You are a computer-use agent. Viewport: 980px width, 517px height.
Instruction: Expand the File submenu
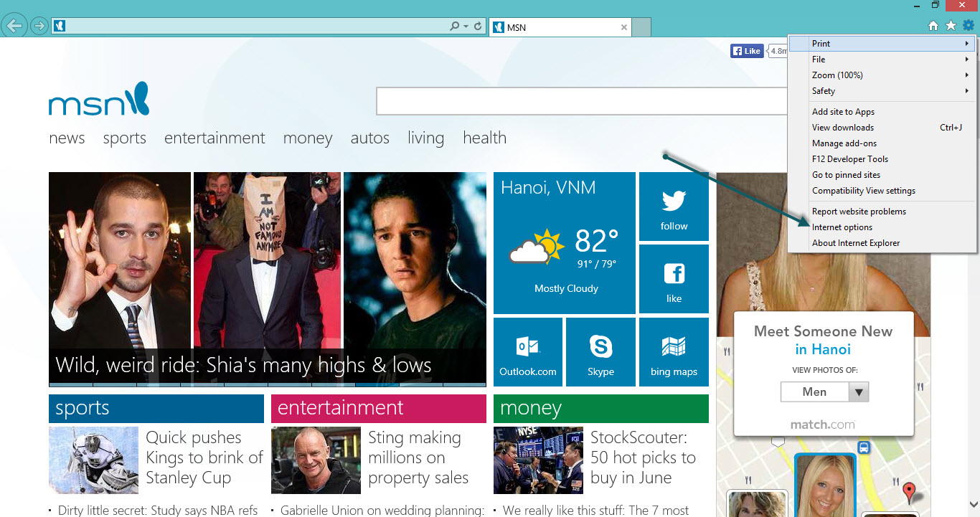coord(882,60)
